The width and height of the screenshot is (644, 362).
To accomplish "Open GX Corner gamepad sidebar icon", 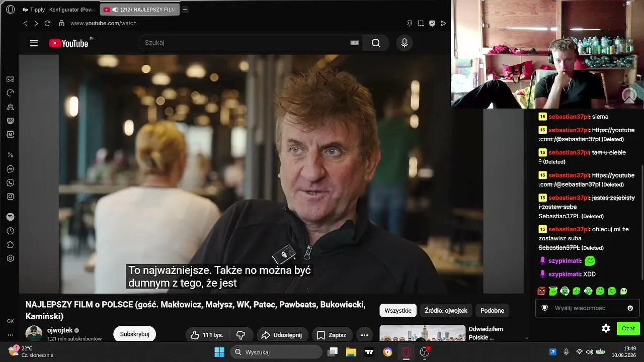I will click(x=10, y=79).
